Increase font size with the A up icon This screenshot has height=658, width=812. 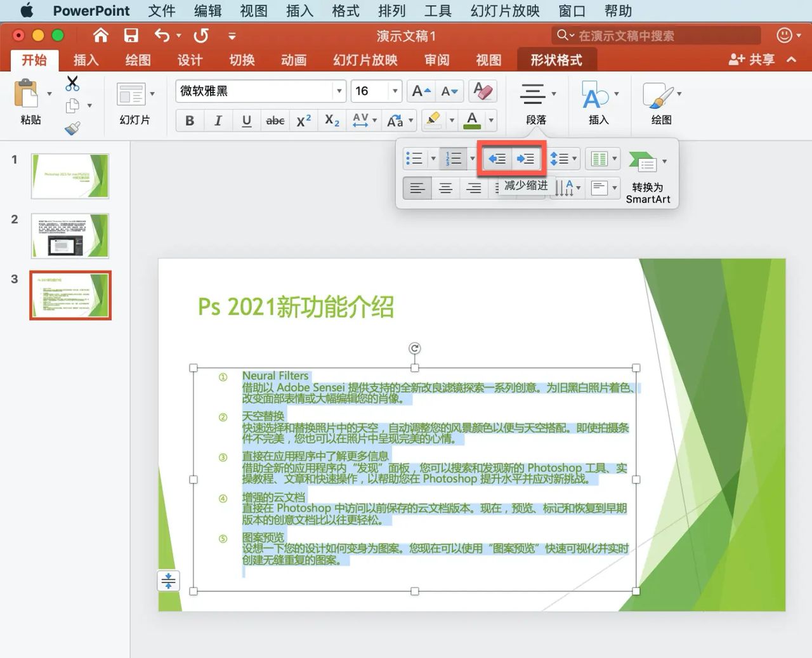tap(421, 91)
